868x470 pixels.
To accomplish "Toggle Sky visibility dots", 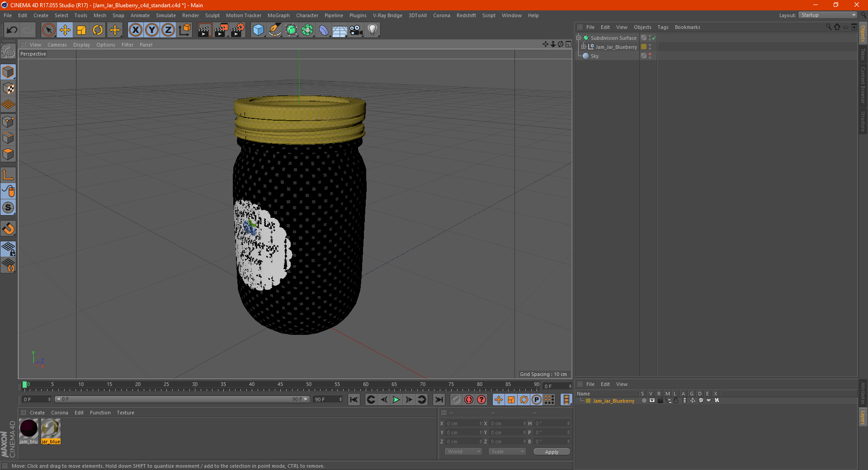I will (650, 56).
